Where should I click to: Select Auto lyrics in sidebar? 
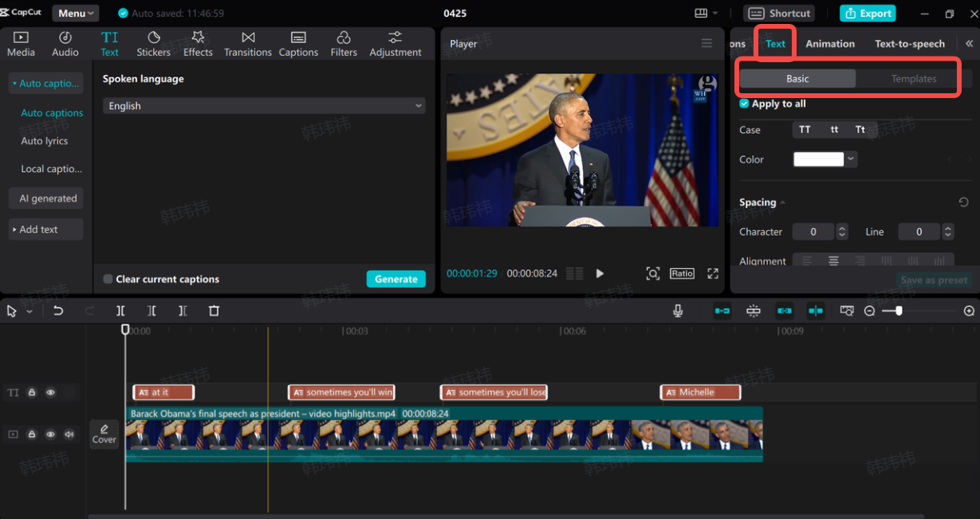[45, 140]
